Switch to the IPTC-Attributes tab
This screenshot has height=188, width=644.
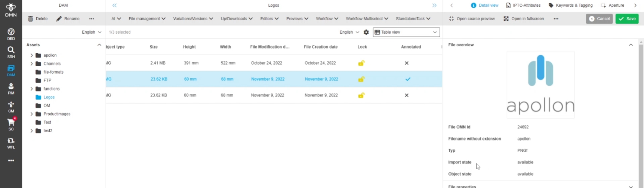[523, 5]
